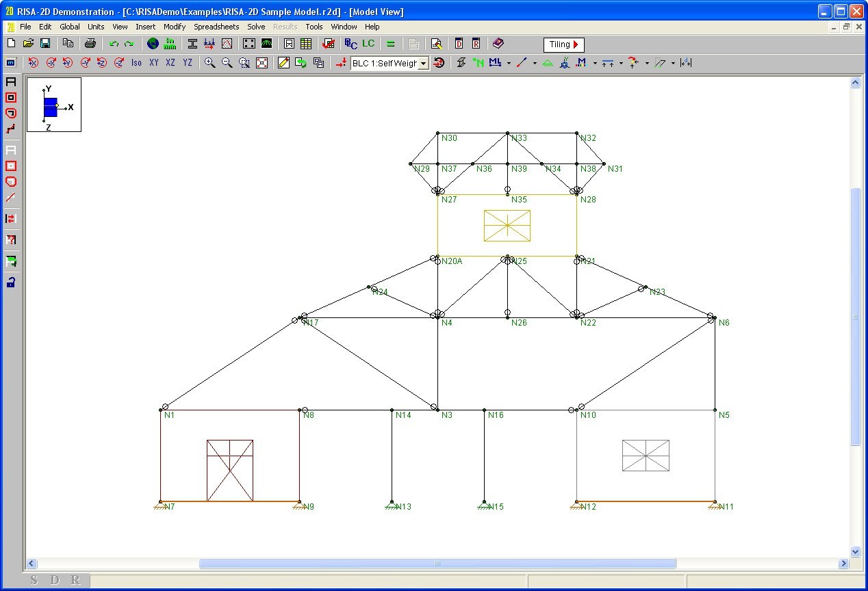Click the Undo arrow icon
The width and height of the screenshot is (868, 591).
(x=114, y=44)
